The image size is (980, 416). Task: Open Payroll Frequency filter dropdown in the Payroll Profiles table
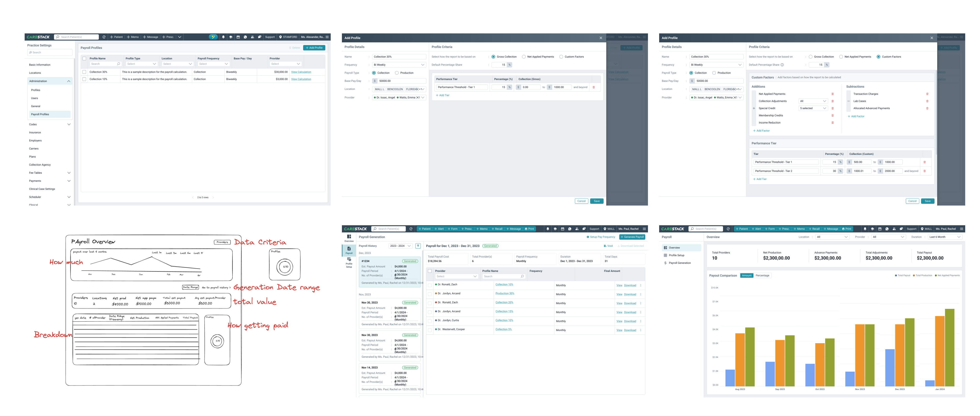click(x=213, y=64)
